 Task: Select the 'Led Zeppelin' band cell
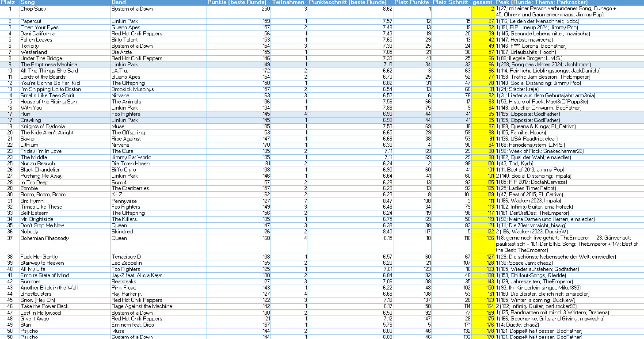pos(158,263)
